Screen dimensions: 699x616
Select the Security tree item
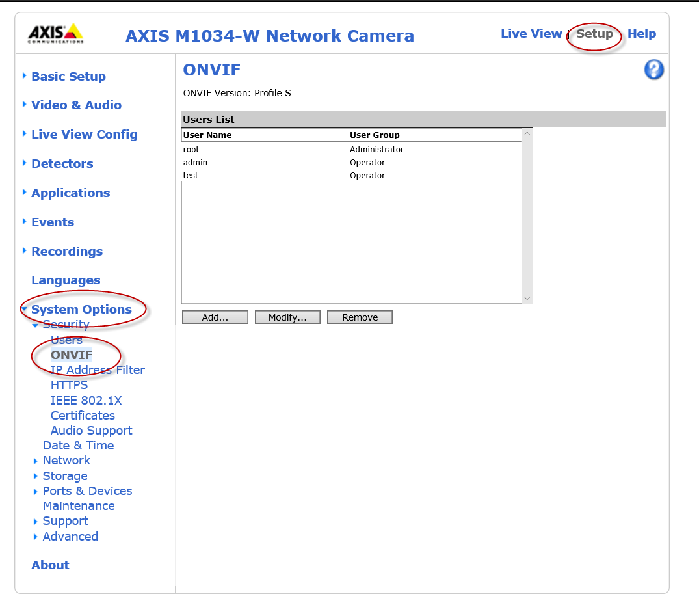[66, 325]
